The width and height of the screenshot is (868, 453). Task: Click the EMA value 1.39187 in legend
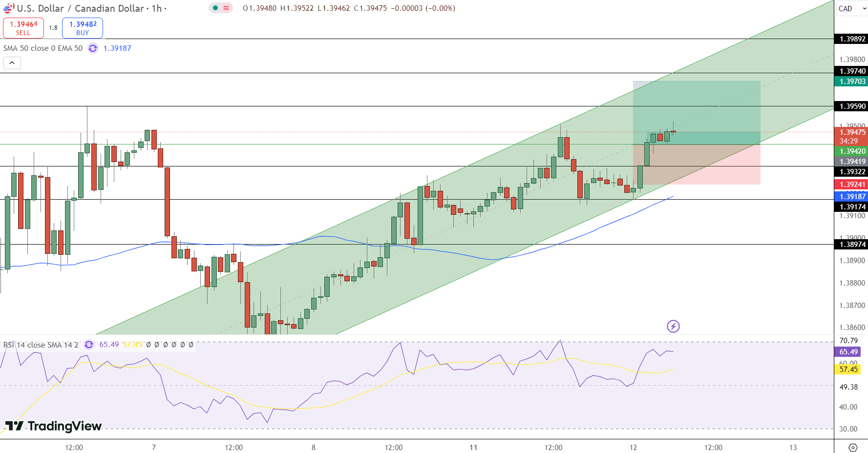117,48
